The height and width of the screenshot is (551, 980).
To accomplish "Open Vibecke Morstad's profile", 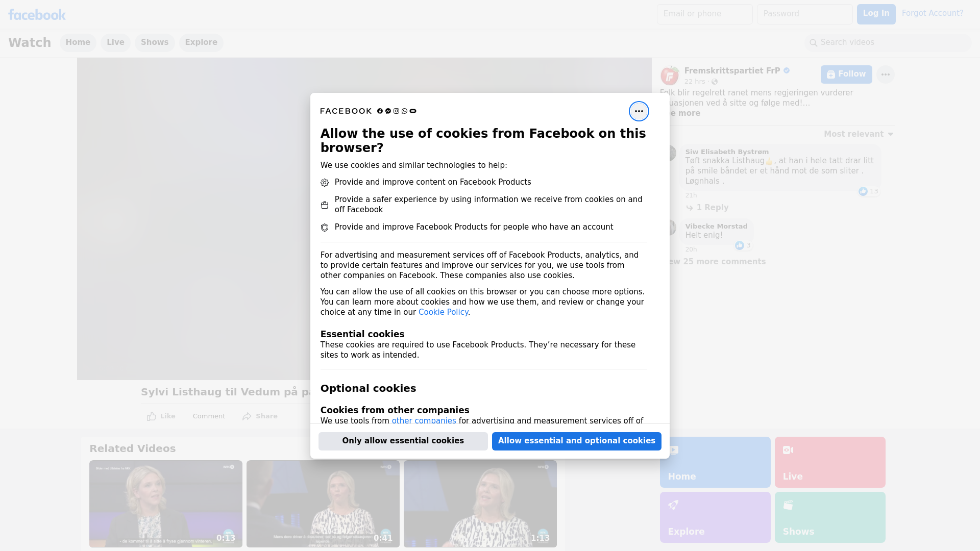I will [716, 227].
